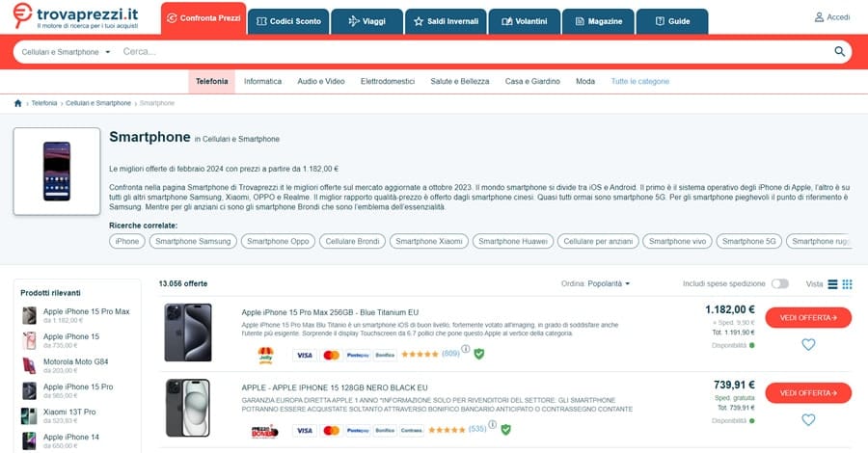
Task: Click Vedi Offerta for iPhone 15 Pro Max
Action: (808, 317)
